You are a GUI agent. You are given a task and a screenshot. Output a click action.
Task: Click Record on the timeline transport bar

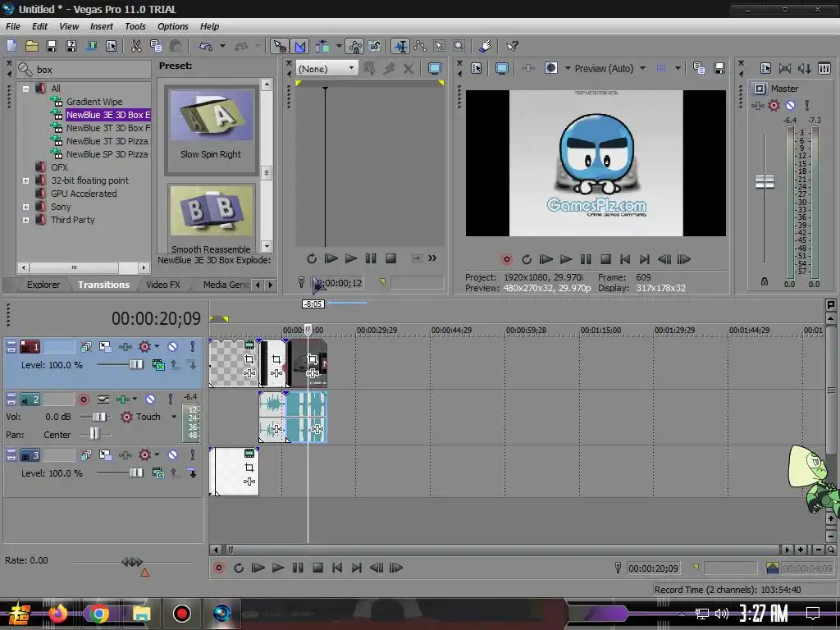click(x=218, y=568)
